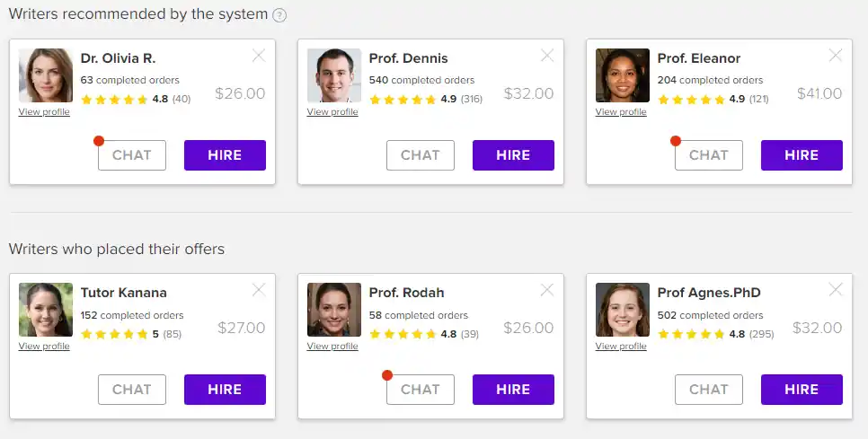Image resolution: width=868 pixels, height=439 pixels.
Task: Remove Prof. Dennis from recommendations
Action: (547, 56)
